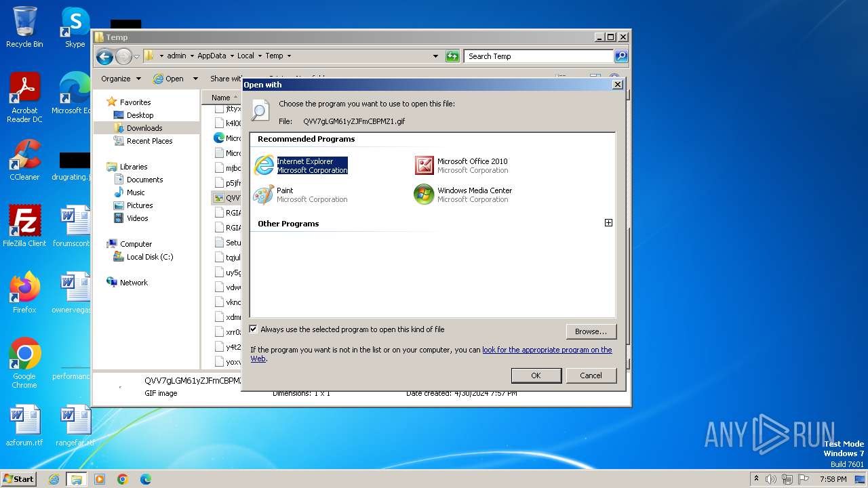Click Temp breadcrumb segment
The image size is (868, 488).
pos(274,56)
